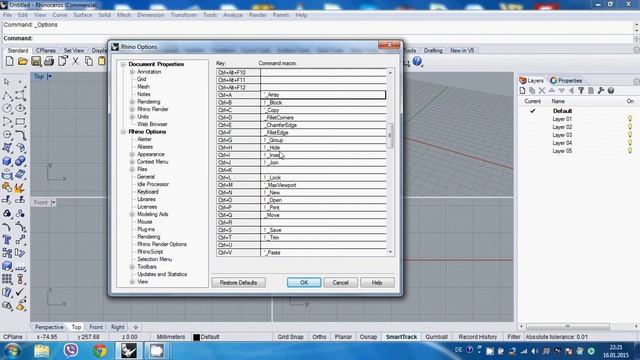
Task: Select Mouse in the options tree
Action: pos(144,222)
